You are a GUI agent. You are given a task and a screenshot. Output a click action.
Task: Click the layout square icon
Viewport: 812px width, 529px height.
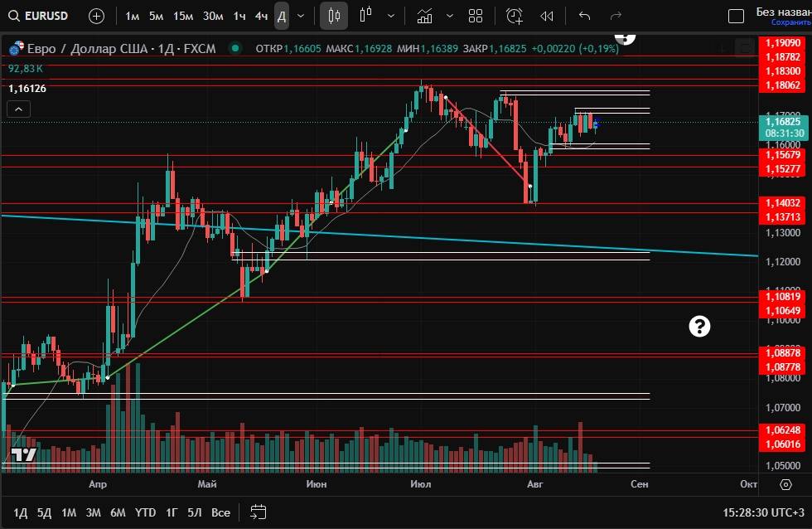pos(736,16)
